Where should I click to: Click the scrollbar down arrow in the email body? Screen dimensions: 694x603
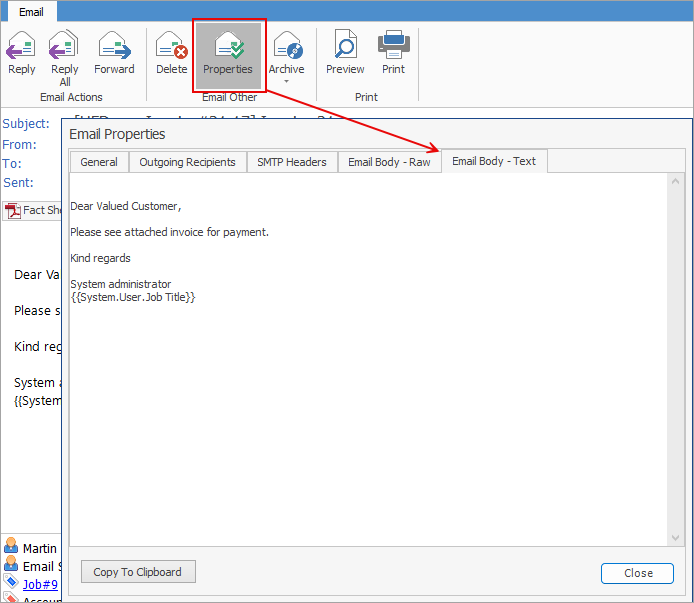[675, 537]
